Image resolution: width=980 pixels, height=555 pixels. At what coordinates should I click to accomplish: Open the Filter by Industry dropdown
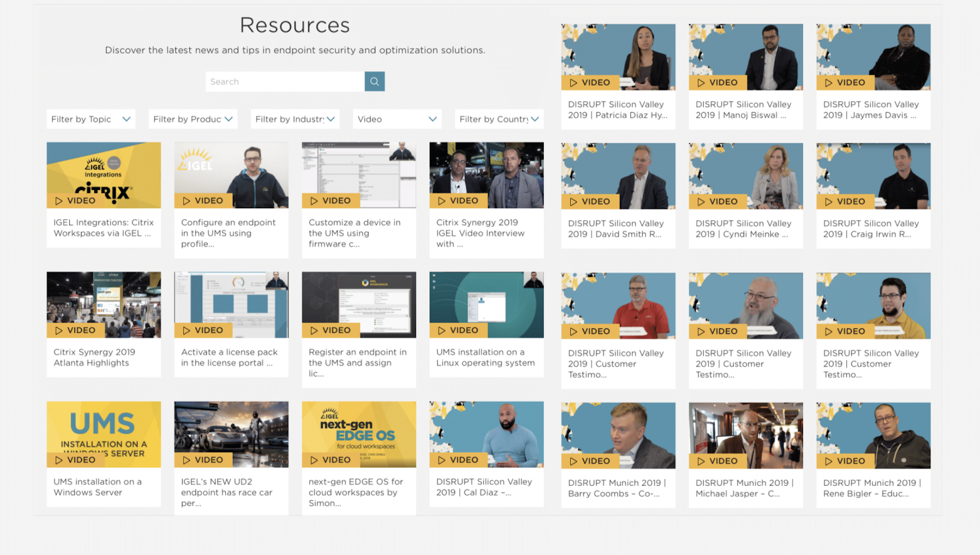point(295,119)
